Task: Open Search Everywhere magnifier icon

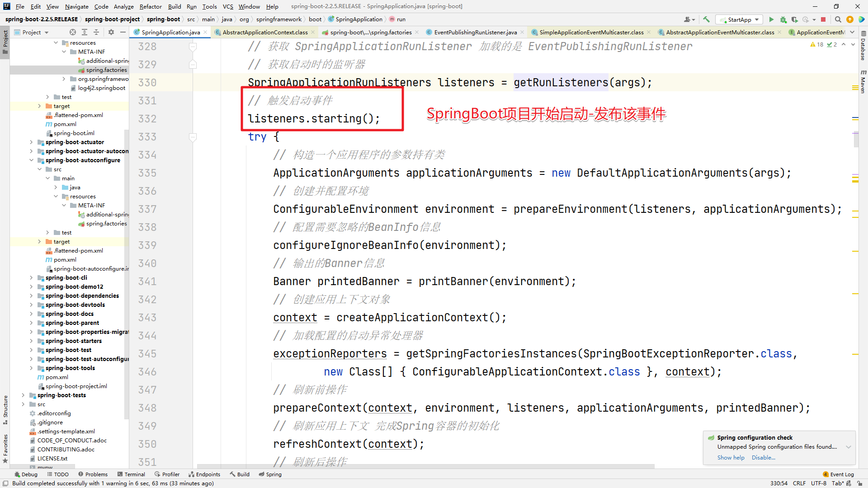Action: [x=838, y=19]
